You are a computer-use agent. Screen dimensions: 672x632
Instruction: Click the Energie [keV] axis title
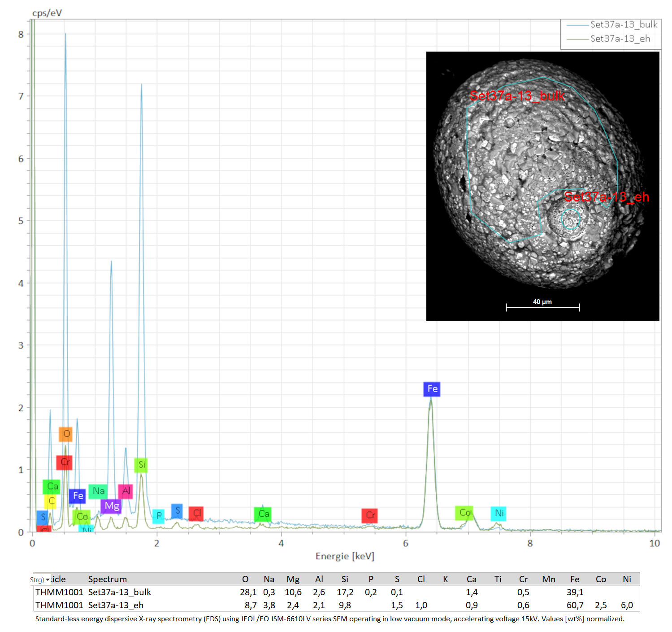345,556
